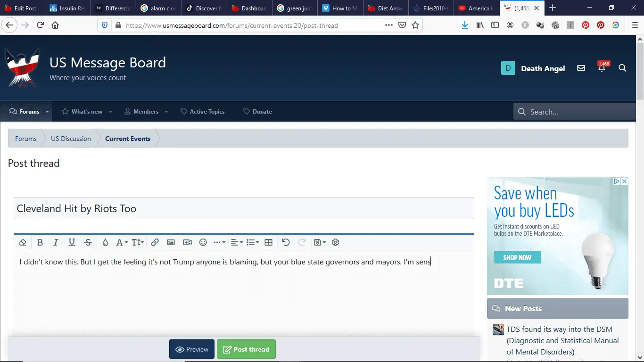Click the SHOP NOW button in the ad
This screenshot has width=644, height=362.
pyautogui.click(x=517, y=257)
